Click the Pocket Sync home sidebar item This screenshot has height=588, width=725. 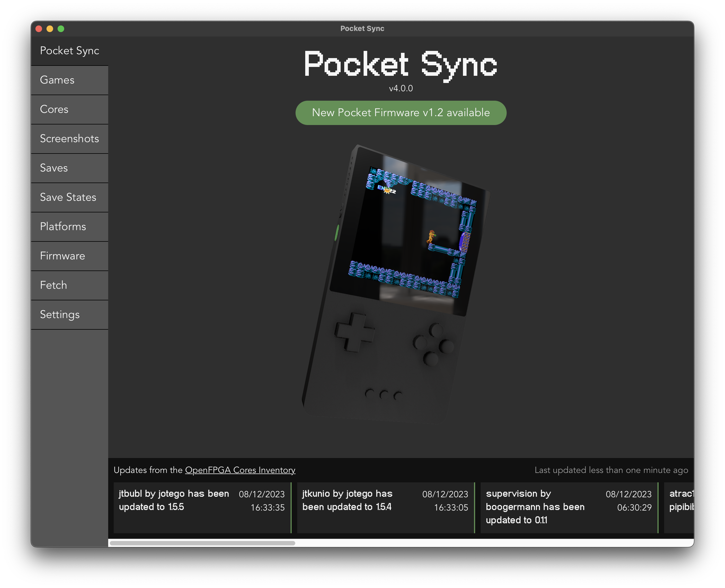pos(69,51)
